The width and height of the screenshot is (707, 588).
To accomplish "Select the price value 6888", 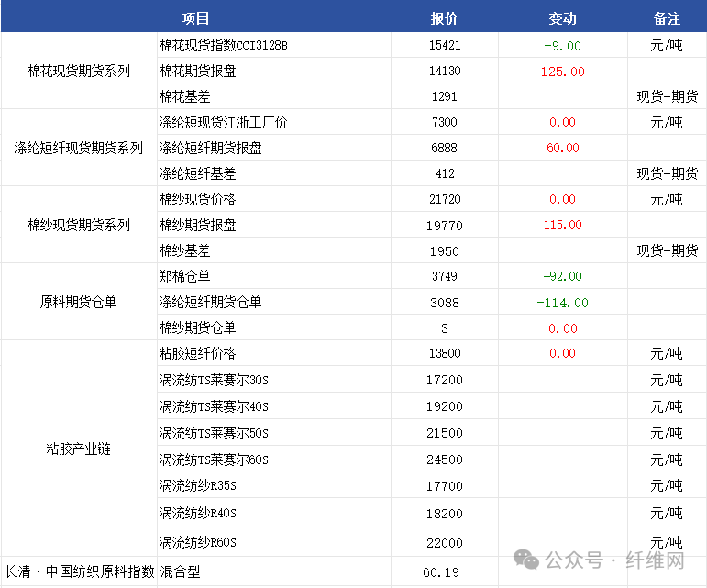I will coord(445,148).
